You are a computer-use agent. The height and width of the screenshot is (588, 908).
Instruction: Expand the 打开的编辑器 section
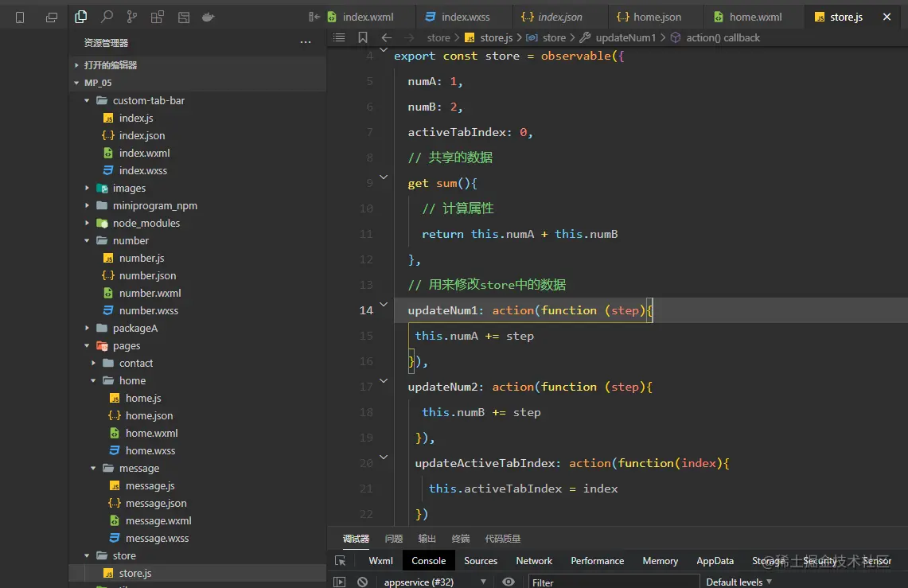click(x=197, y=64)
